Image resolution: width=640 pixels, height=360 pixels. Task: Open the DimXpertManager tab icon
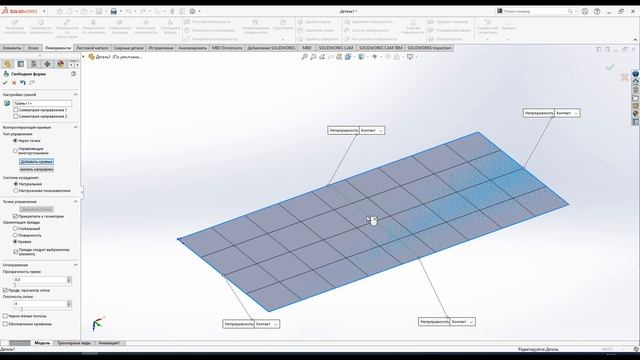tap(47, 64)
